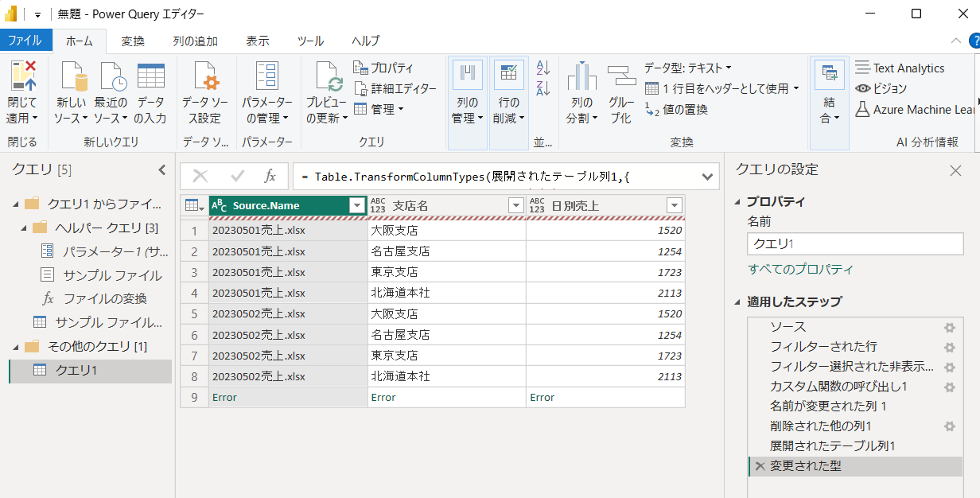Collapse the クエリ pane
980x498 pixels.
[162, 169]
